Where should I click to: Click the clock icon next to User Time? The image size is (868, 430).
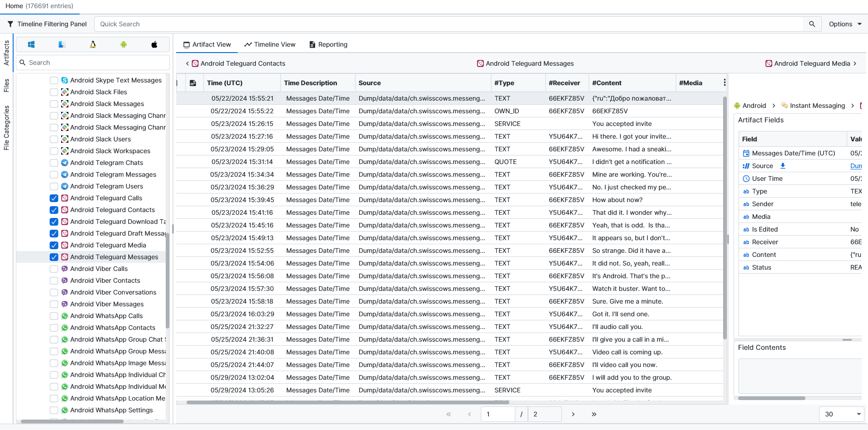pos(746,179)
